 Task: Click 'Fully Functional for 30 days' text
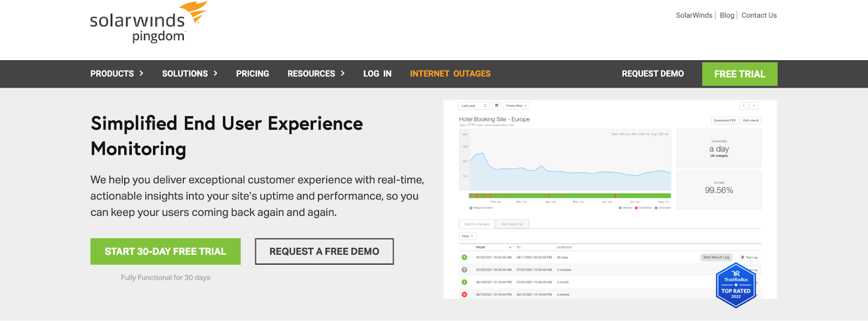click(165, 278)
